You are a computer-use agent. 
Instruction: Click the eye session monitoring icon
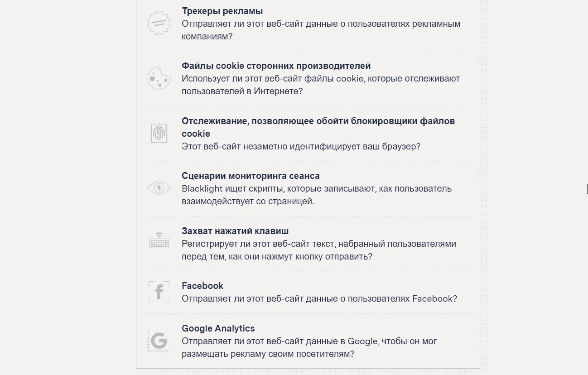click(x=159, y=187)
